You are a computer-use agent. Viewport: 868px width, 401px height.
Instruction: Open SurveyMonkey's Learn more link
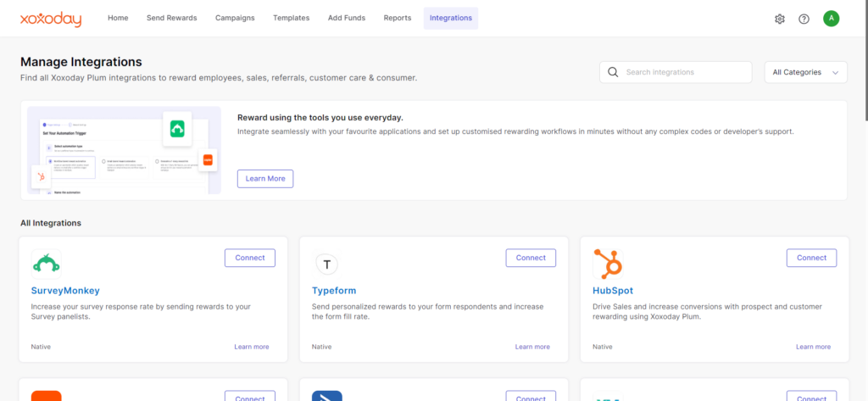click(x=251, y=347)
